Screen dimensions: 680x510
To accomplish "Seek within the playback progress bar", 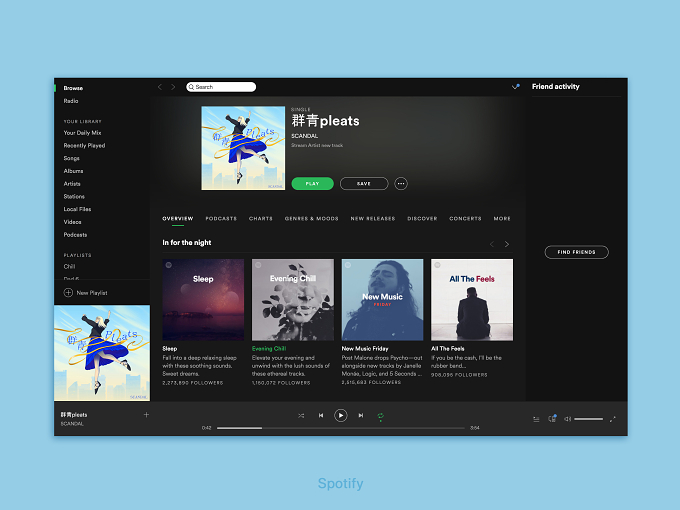I will pyautogui.click(x=341, y=428).
